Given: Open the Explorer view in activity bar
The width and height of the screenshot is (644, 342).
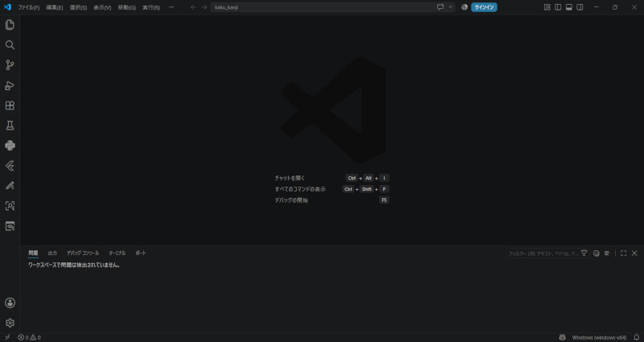Looking at the screenshot, I should click(x=10, y=25).
